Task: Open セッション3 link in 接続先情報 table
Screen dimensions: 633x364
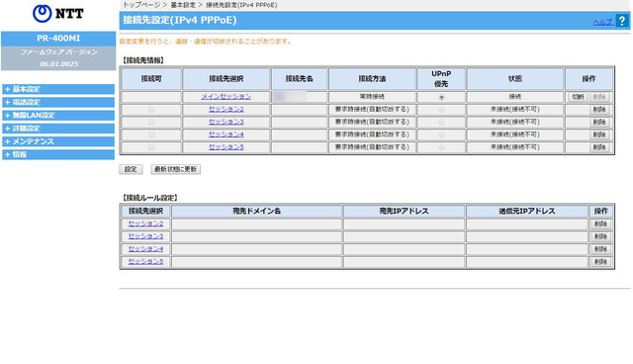Action: coord(226,122)
